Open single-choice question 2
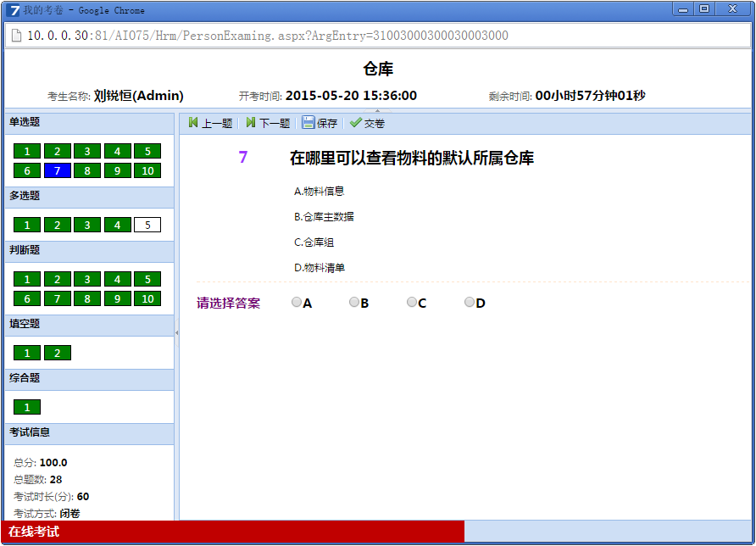This screenshot has height=546, width=756. [58, 151]
